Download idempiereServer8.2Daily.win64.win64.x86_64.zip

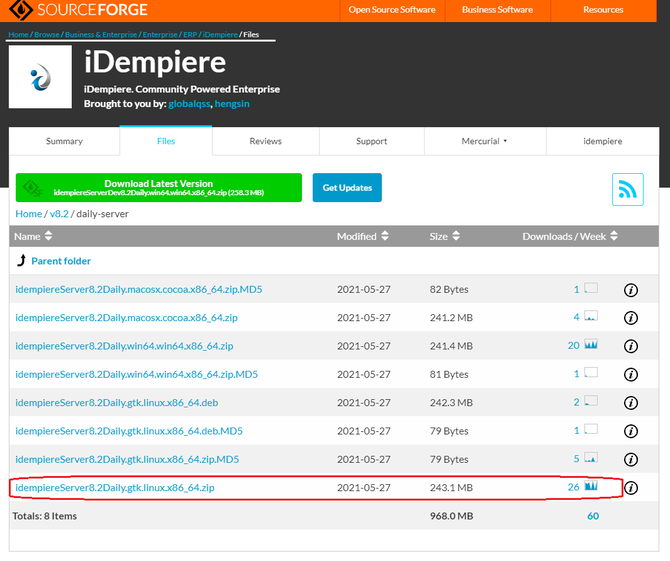tap(124, 346)
